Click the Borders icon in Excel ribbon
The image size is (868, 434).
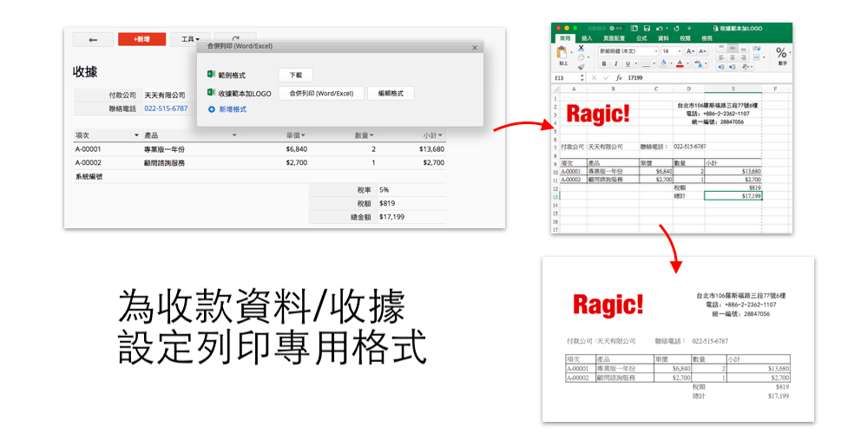coord(646,63)
